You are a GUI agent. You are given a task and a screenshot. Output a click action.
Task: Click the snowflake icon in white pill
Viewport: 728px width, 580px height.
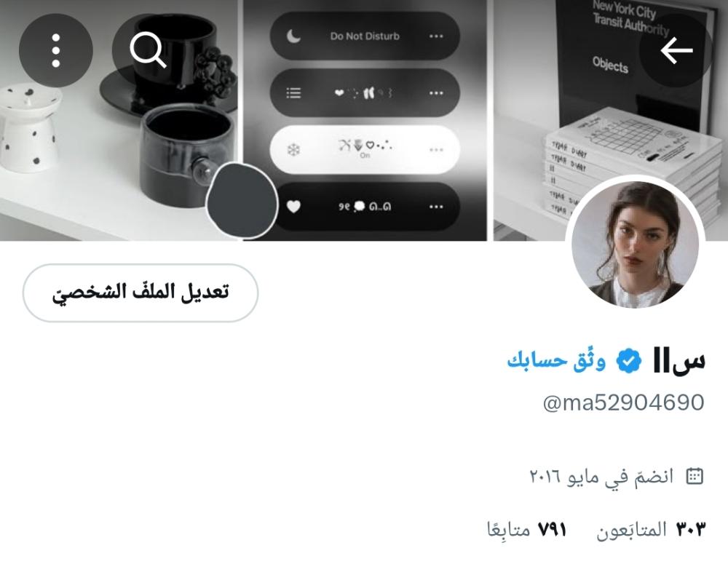point(293,150)
